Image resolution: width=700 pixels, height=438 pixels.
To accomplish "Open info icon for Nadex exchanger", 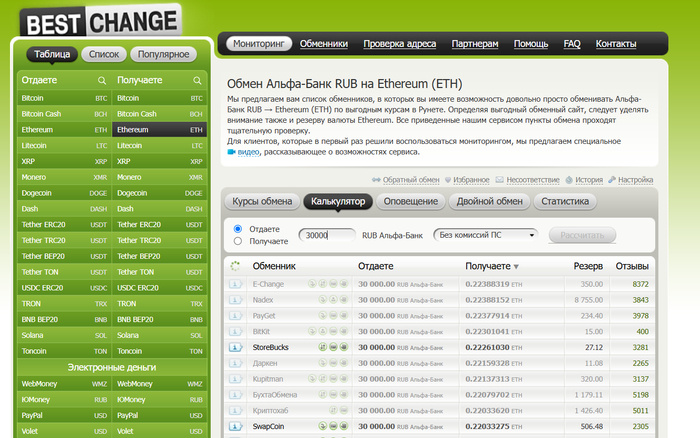I will pos(235,300).
